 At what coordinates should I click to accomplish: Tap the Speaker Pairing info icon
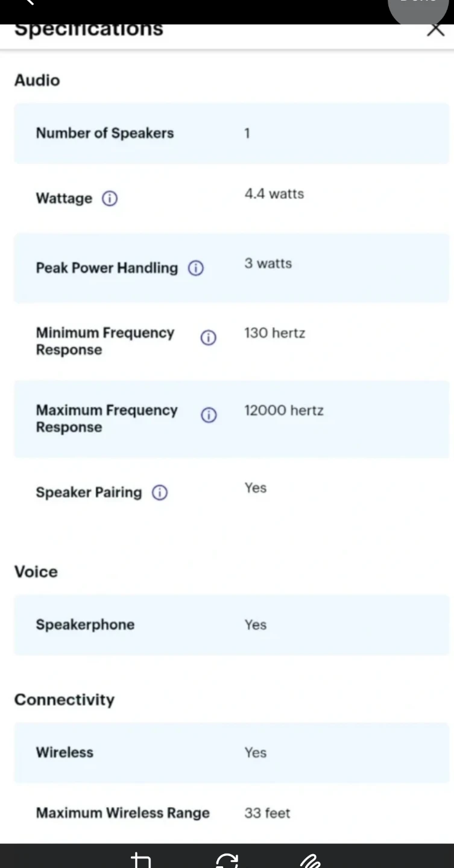tap(160, 492)
